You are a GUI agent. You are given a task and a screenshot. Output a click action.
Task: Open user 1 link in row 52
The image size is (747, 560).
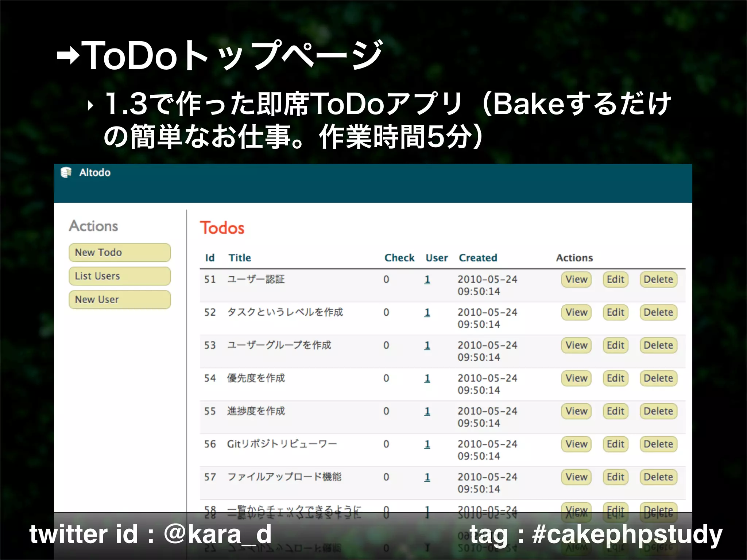click(x=427, y=313)
